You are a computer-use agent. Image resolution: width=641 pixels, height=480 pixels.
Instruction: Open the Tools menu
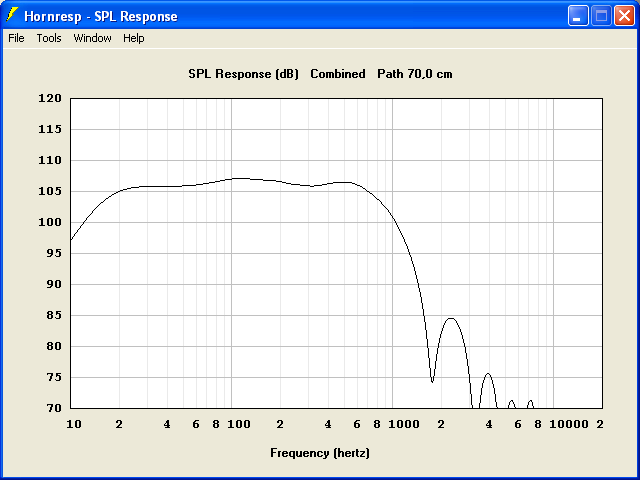coord(49,38)
